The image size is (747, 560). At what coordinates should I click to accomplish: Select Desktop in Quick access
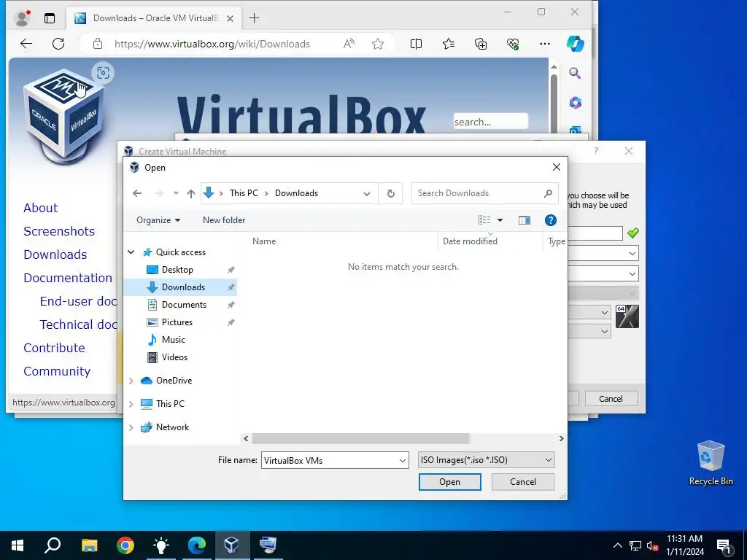[177, 270]
